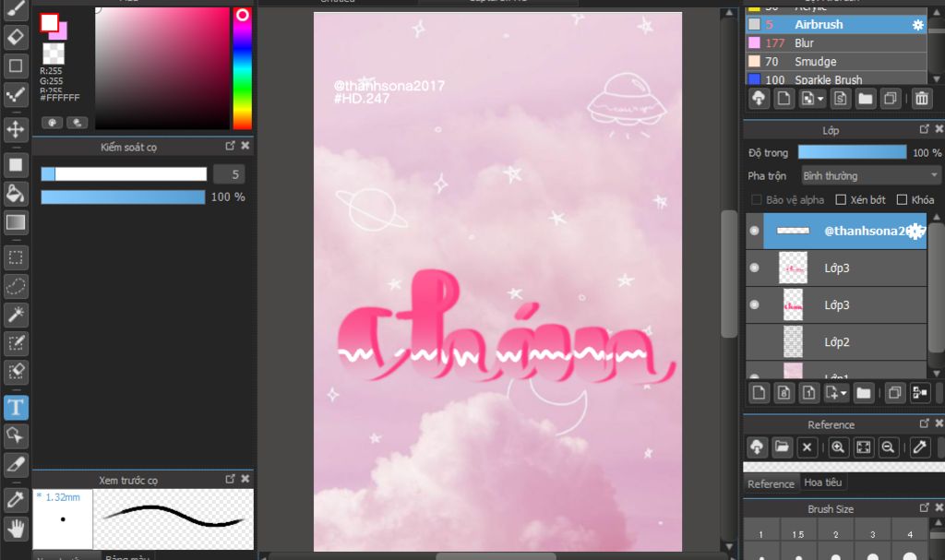Select the Shape Brush rectangle outline tool
945x560 pixels.
pyautogui.click(x=16, y=66)
